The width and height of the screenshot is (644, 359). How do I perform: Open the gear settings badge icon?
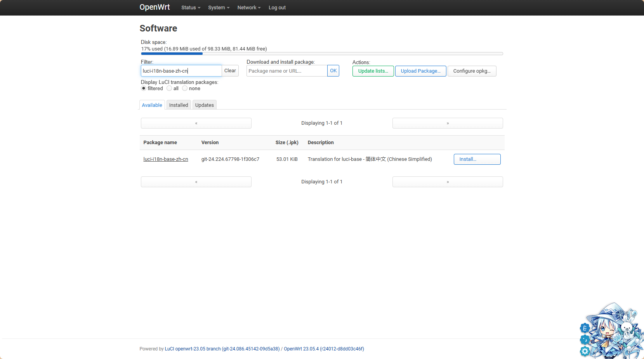click(585, 352)
